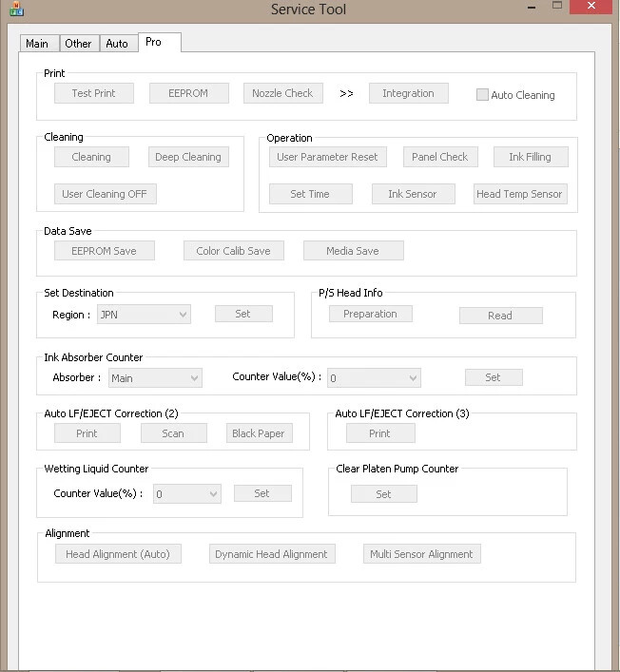
Task: Click Black Paper button
Action: (259, 433)
